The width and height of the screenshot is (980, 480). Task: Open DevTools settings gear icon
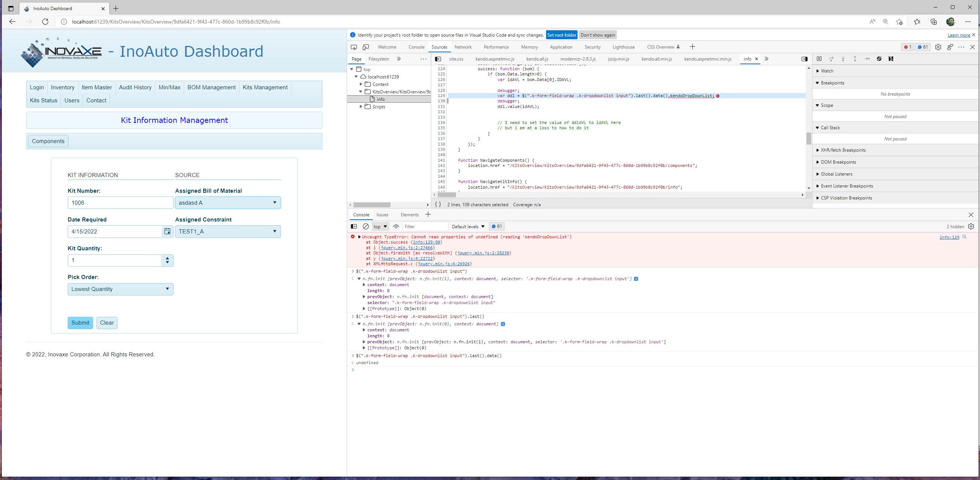(x=938, y=47)
